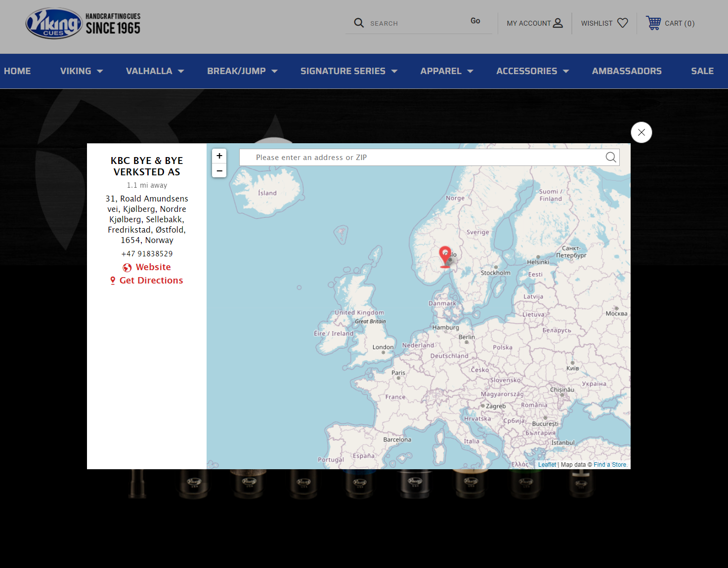Image resolution: width=728 pixels, height=568 pixels.
Task: Open the Sale page
Action: [702, 71]
